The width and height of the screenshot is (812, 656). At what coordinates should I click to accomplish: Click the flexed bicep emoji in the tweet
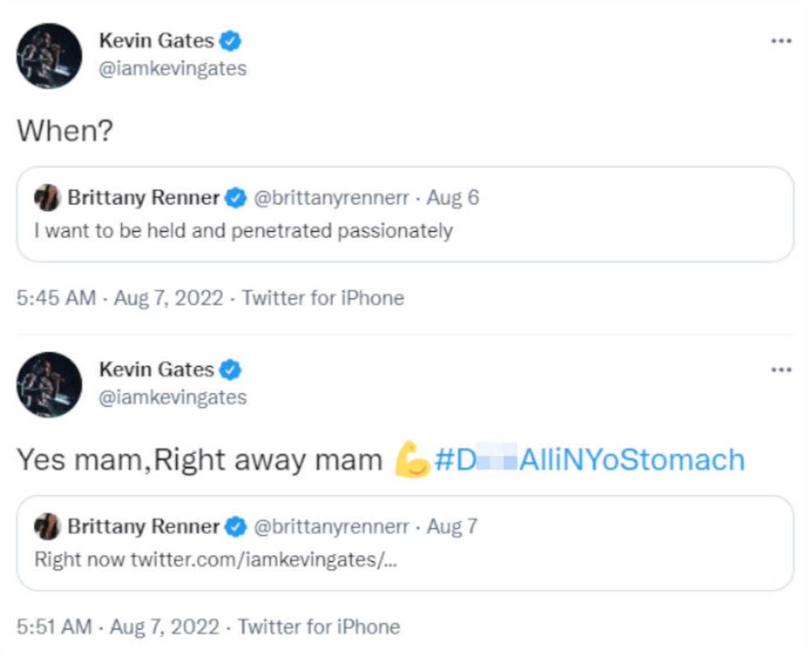pyautogui.click(x=412, y=459)
